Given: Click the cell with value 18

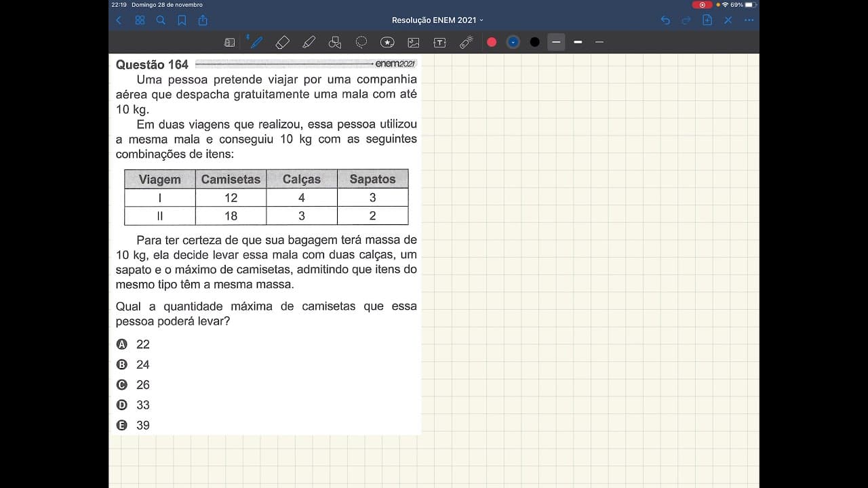Looking at the screenshot, I should pos(231,216).
